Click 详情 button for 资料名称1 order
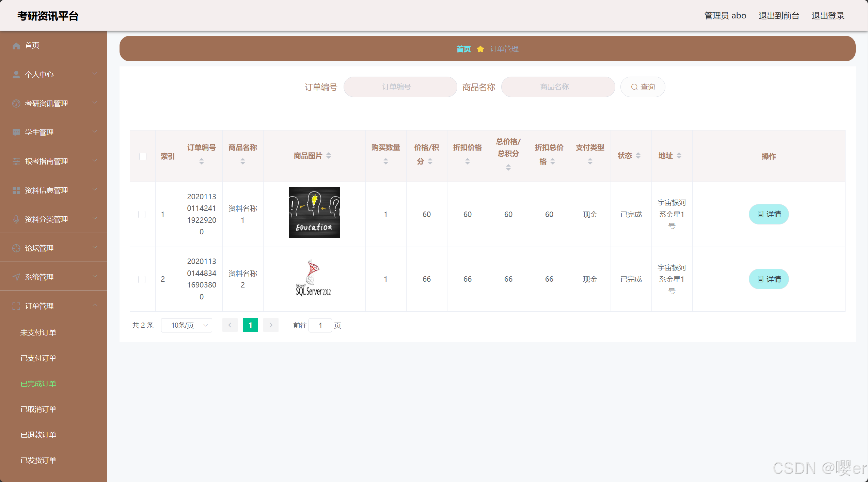 tap(769, 214)
